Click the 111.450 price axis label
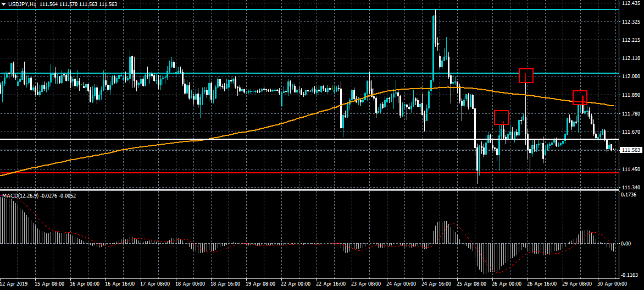644x290 pixels. click(x=632, y=169)
